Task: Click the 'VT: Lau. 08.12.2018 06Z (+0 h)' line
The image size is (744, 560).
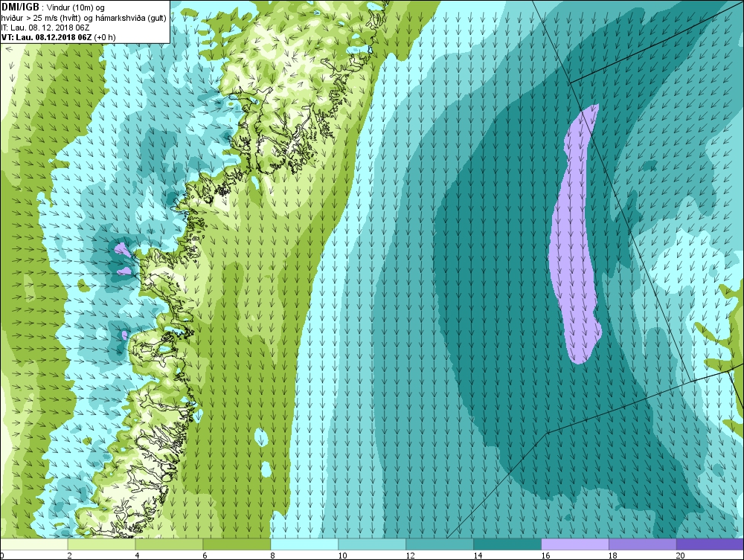Action: 58,37
